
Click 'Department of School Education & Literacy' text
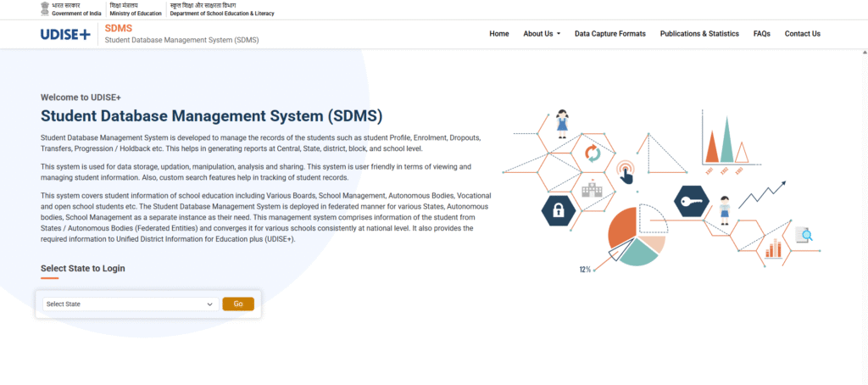click(222, 14)
